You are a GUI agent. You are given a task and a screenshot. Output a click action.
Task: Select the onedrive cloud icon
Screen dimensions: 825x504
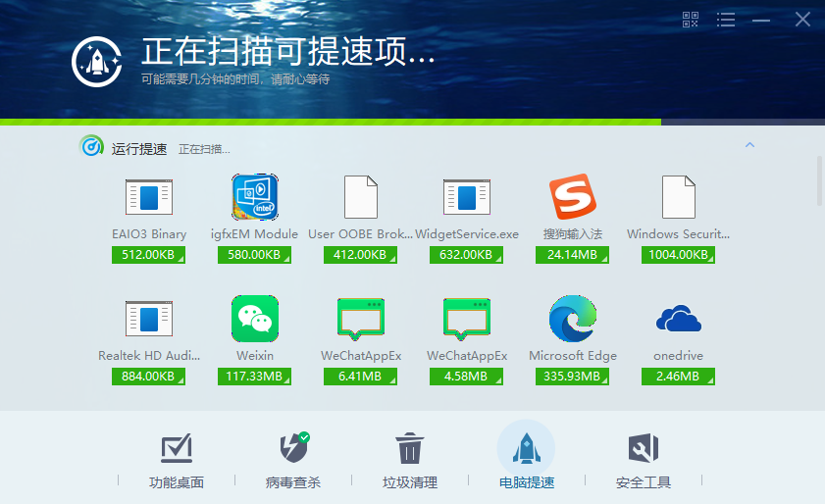[x=678, y=319]
